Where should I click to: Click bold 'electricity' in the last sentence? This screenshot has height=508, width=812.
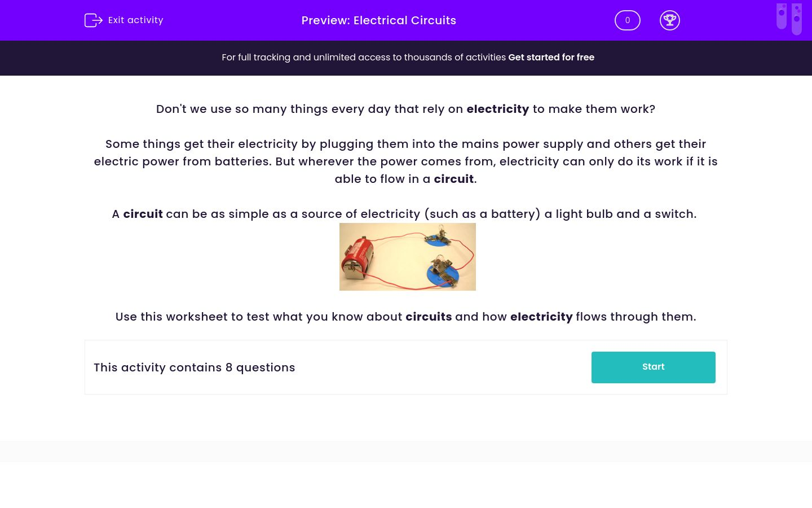(x=541, y=317)
